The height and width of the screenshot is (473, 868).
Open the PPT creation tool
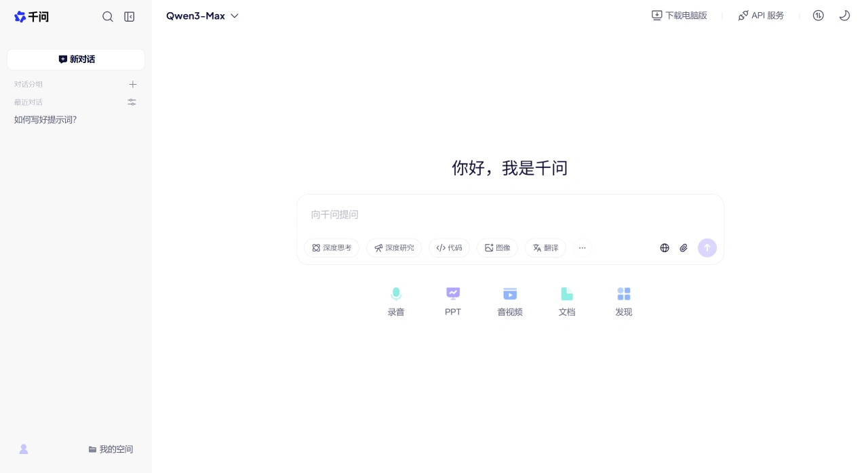pyautogui.click(x=452, y=300)
